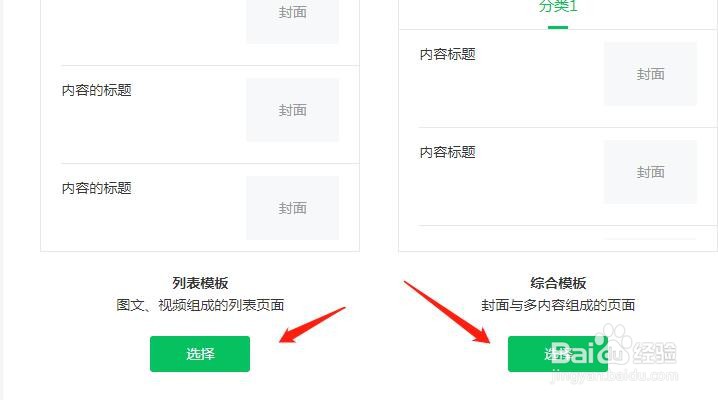718x400 pixels.
Task: Click the 综合模板 heading
Action: click(x=558, y=283)
